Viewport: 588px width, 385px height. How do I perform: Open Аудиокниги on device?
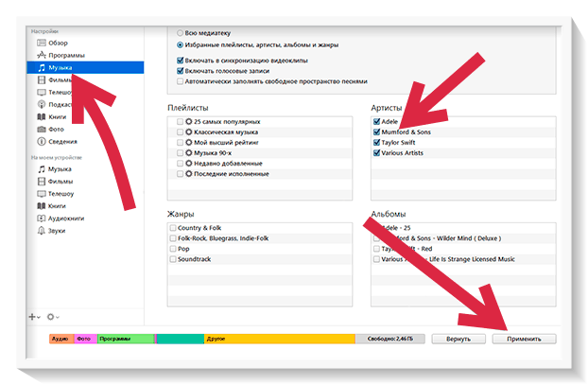coord(41,218)
